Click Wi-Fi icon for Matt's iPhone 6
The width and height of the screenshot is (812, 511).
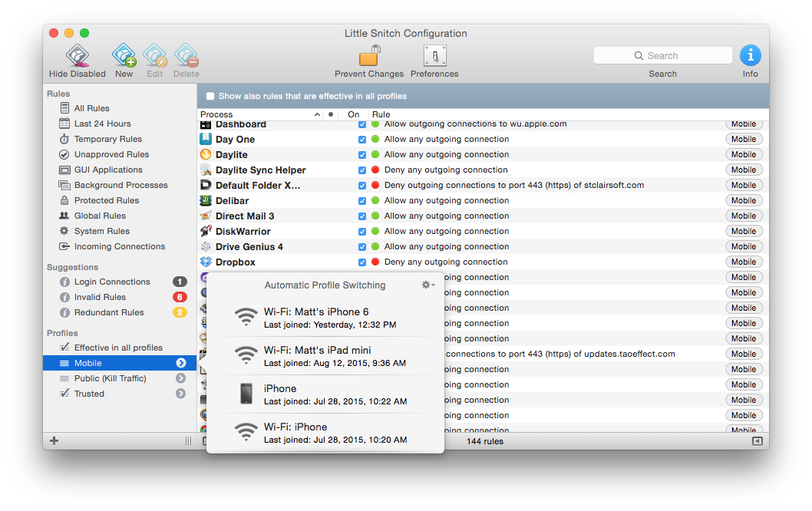coord(246,317)
